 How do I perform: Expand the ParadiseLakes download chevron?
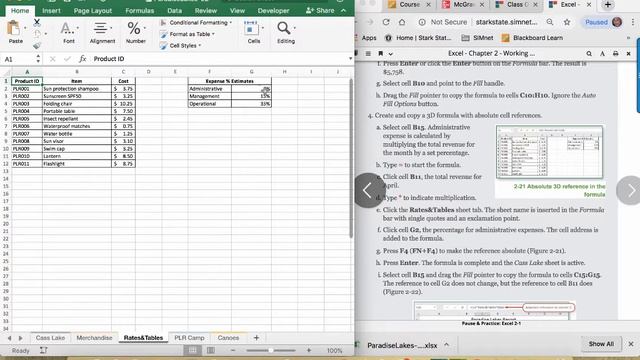[x=447, y=345]
